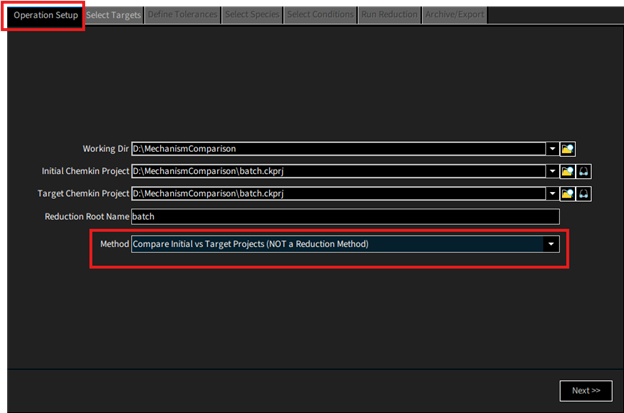Click the Method label text
Image resolution: width=624 pixels, height=413 pixels.
coord(114,244)
